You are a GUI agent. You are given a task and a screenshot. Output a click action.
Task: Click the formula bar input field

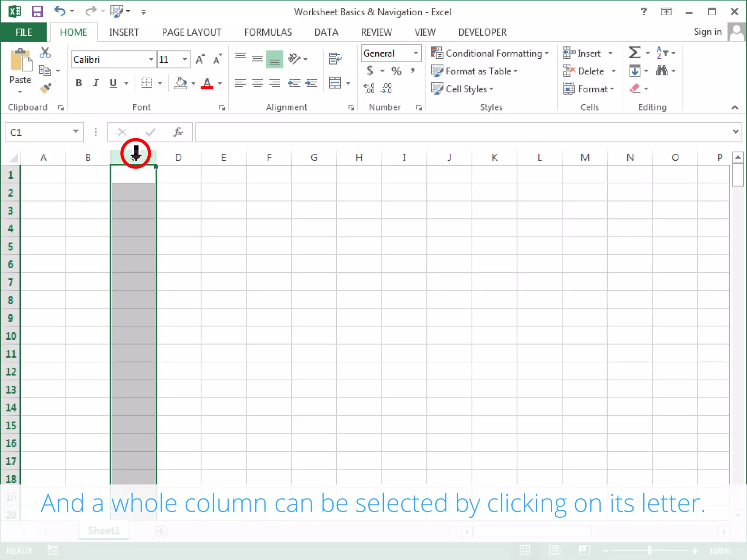click(x=463, y=132)
